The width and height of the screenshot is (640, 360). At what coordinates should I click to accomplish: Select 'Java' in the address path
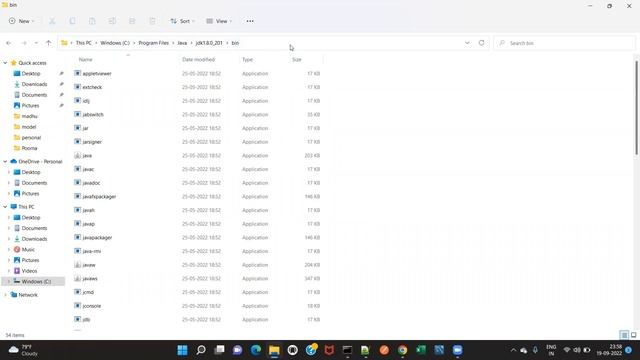pos(182,43)
